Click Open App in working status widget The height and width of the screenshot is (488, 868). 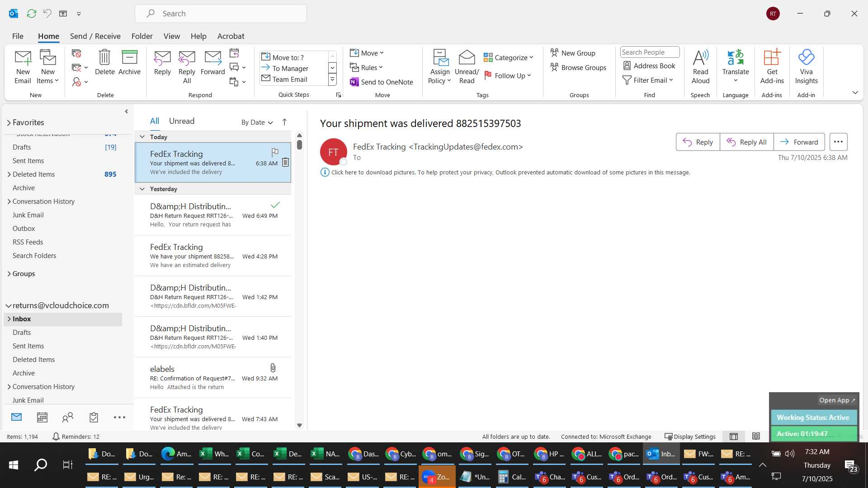click(837, 400)
